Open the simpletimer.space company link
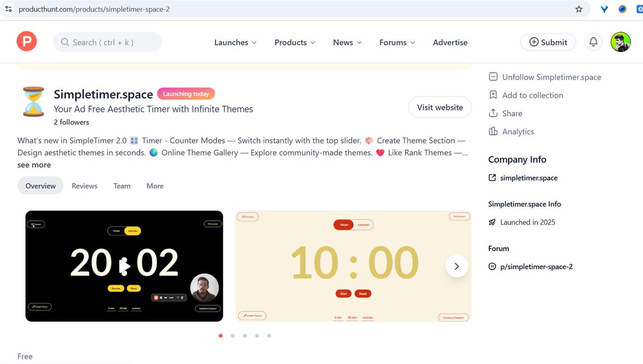The width and height of the screenshot is (643, 364). click(523, 178)
